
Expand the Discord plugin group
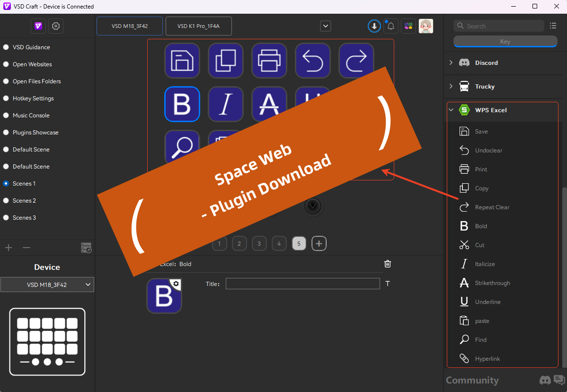click(451, 63)
